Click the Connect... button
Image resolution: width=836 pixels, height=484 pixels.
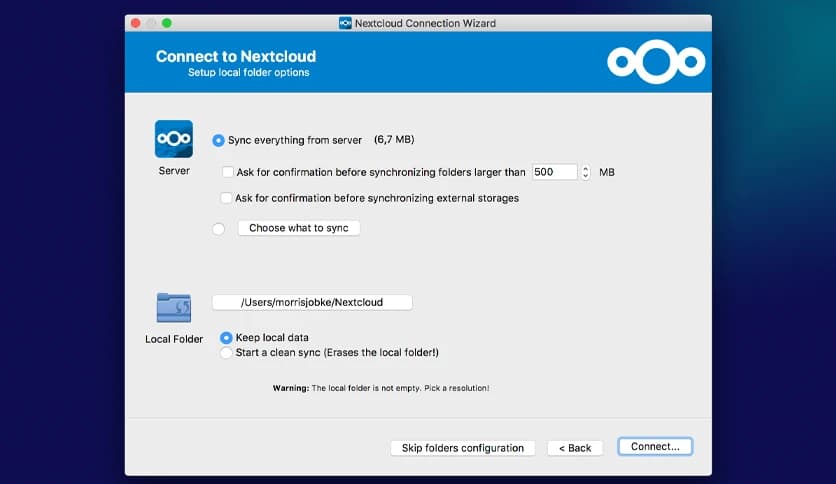pyautogui.click(x=655, y=447)
